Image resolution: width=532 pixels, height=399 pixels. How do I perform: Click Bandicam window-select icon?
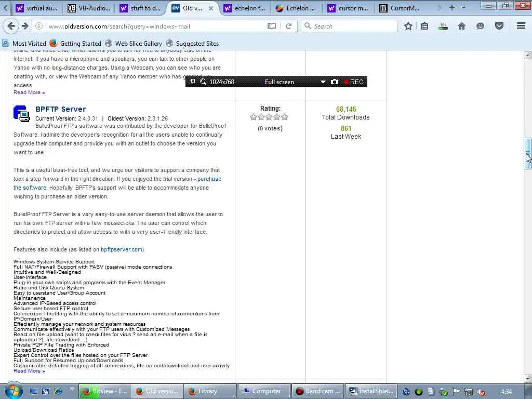click(x=192, y=82)
